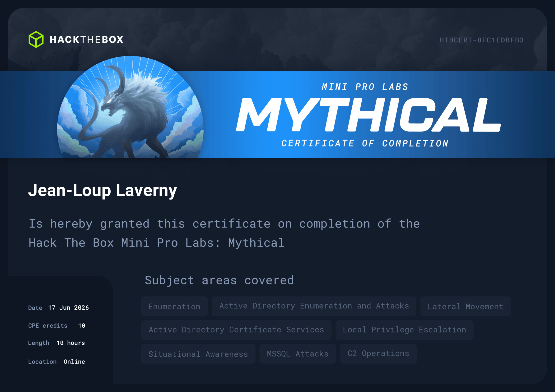Click the date value 17 Jun 2026

pyautogui.click(x=68, y=308)
